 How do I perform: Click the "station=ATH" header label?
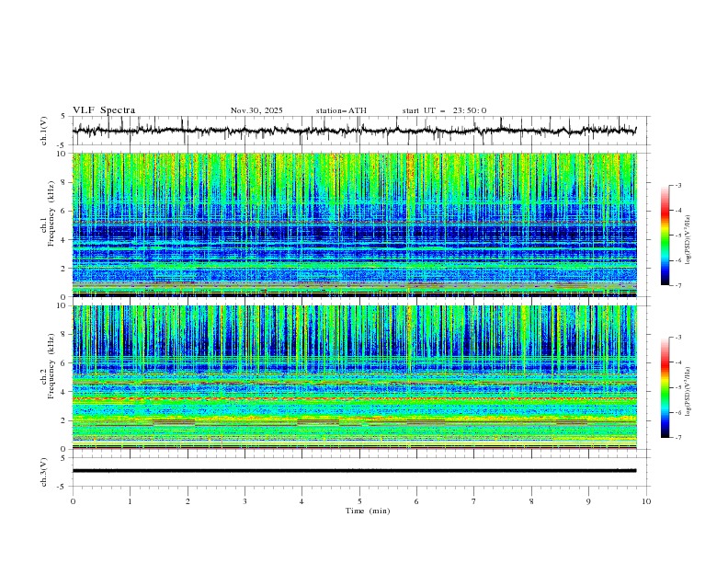coord(341,110)
